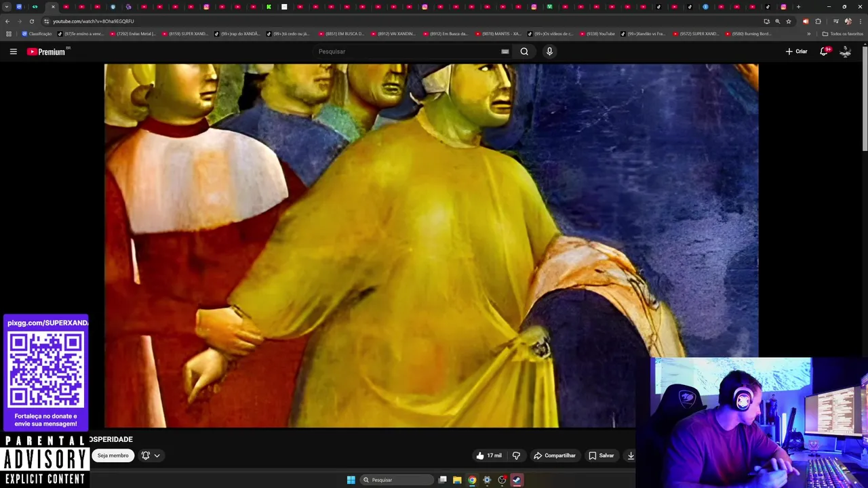Open a new browser tab with plus

(798, 7)
